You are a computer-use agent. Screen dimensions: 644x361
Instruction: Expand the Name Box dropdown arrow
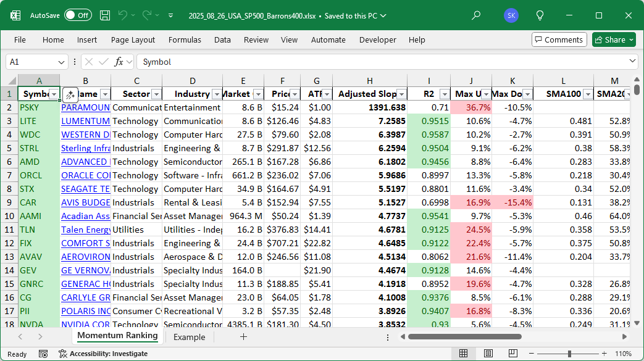(61, 62)
